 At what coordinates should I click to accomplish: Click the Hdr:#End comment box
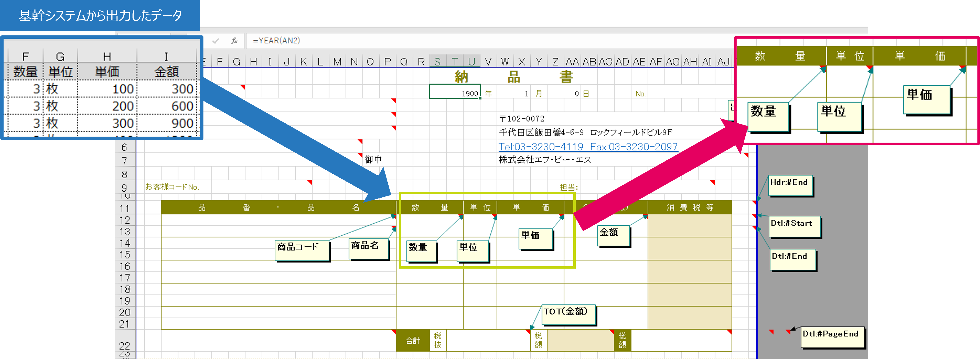pyautogui.click(x=790, y=186)
